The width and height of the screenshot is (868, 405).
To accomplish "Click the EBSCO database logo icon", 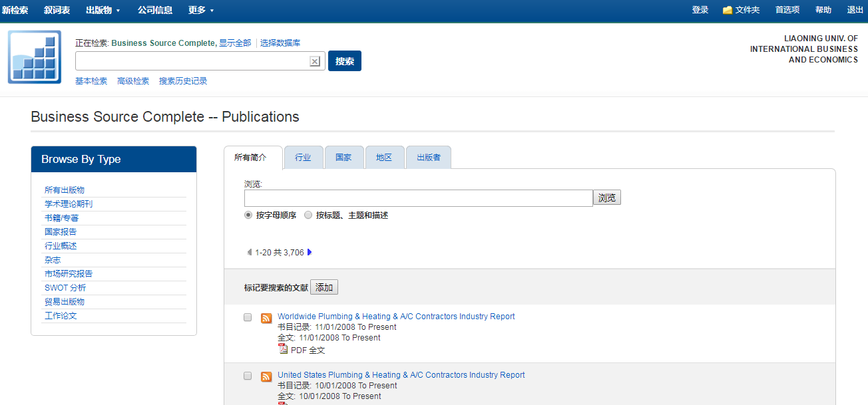I will click(35, 57).
